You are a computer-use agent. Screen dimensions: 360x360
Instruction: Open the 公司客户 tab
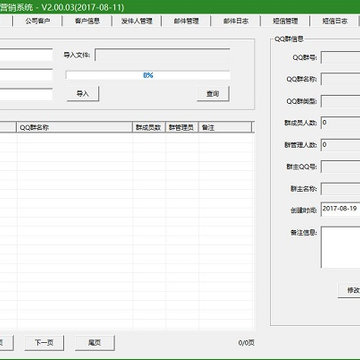[37, 21]
